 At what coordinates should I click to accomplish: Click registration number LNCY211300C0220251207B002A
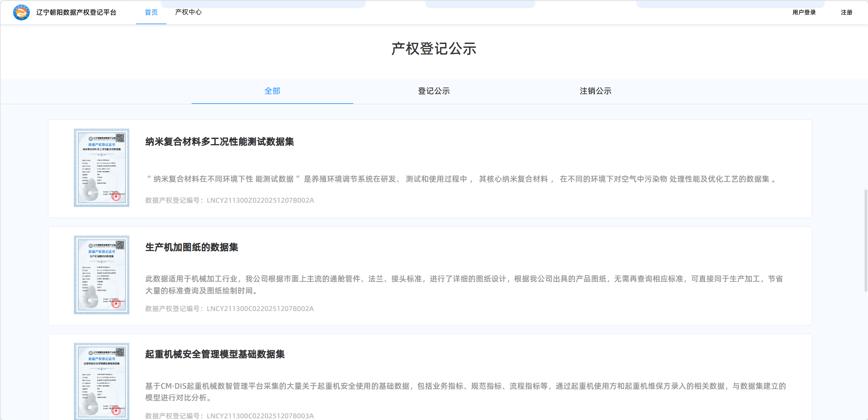(260, 309)
